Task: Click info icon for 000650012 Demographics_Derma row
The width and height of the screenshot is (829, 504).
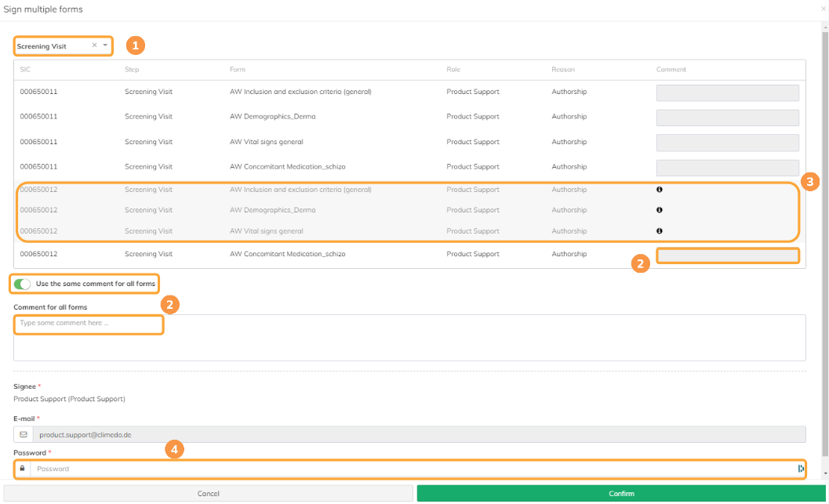Action: (x=660, y=210)
